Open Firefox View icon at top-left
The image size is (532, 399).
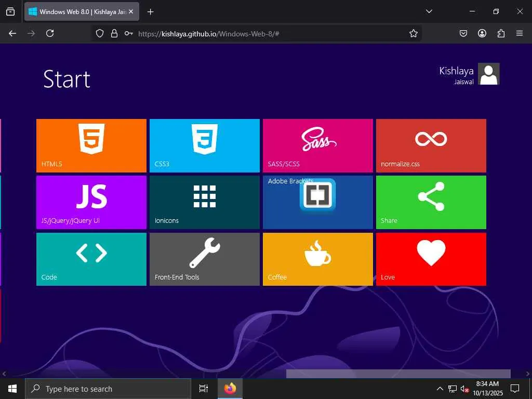[10, 11]
